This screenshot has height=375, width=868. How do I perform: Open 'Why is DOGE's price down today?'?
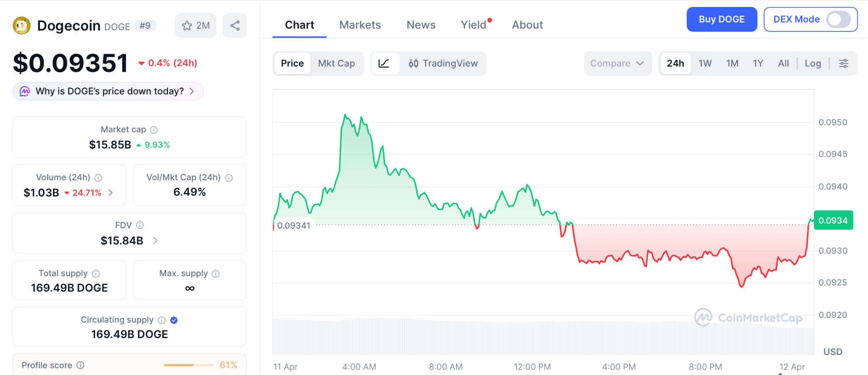(108, 91)
